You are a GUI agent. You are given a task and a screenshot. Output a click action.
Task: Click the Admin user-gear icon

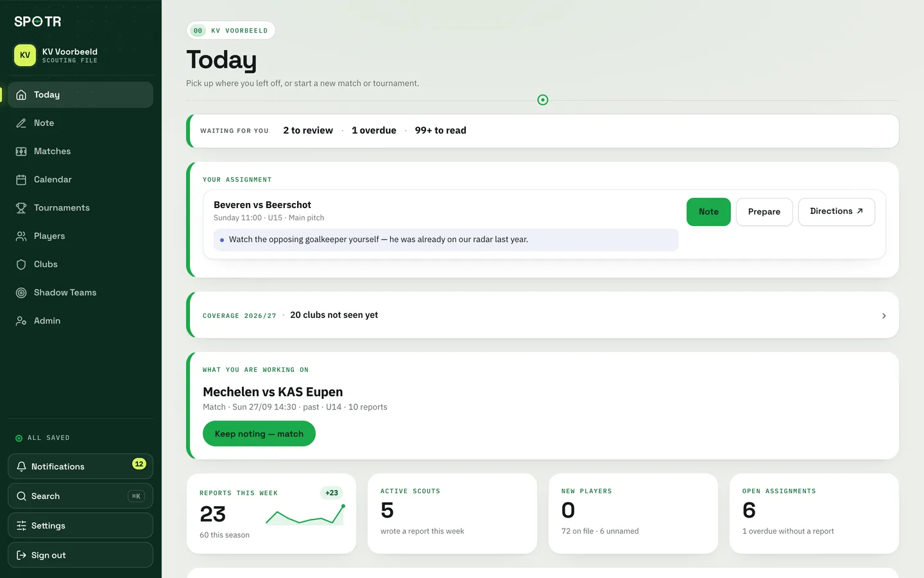coord(21,321)
